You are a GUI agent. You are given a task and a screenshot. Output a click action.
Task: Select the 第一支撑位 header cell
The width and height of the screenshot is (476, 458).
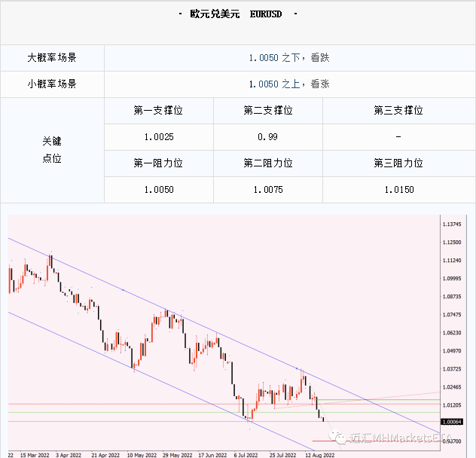158,111
